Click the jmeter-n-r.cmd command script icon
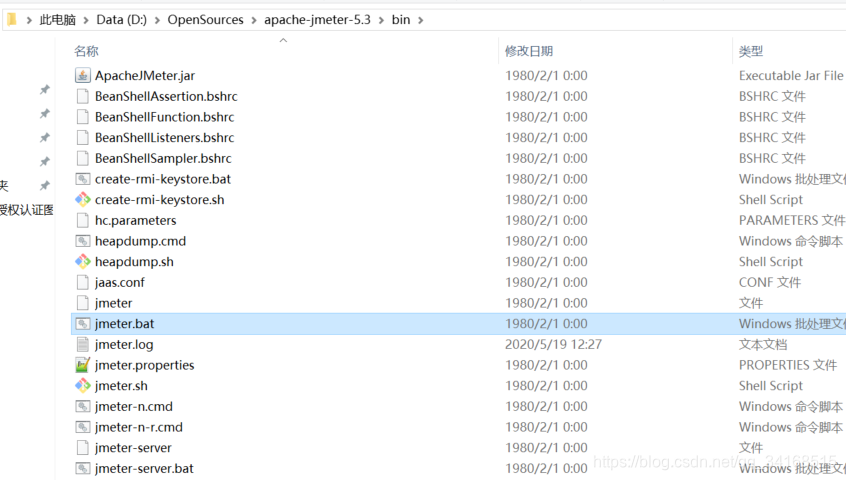Screen dimensions: 846x480 pyautogui.click(x=83, y=427)
